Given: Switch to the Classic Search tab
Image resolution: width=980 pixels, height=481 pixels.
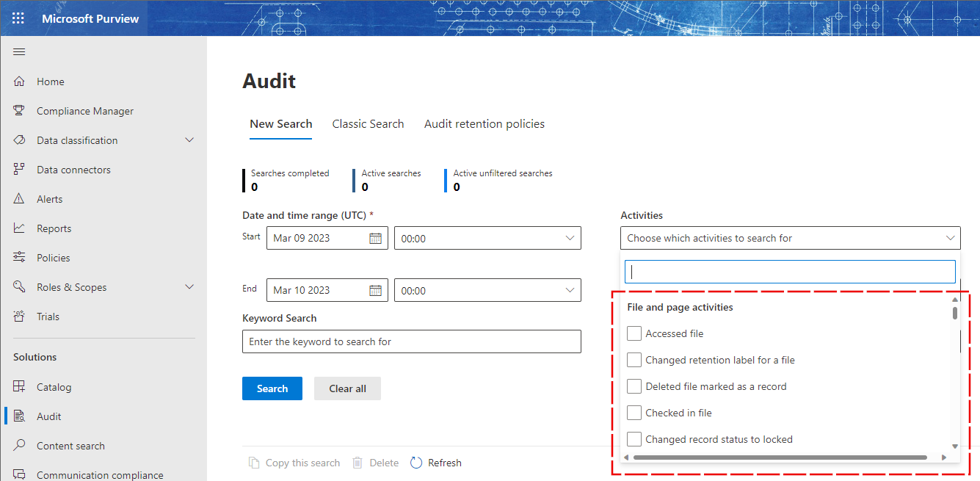Looking at the screenshot, I should (x=368, y=123).
